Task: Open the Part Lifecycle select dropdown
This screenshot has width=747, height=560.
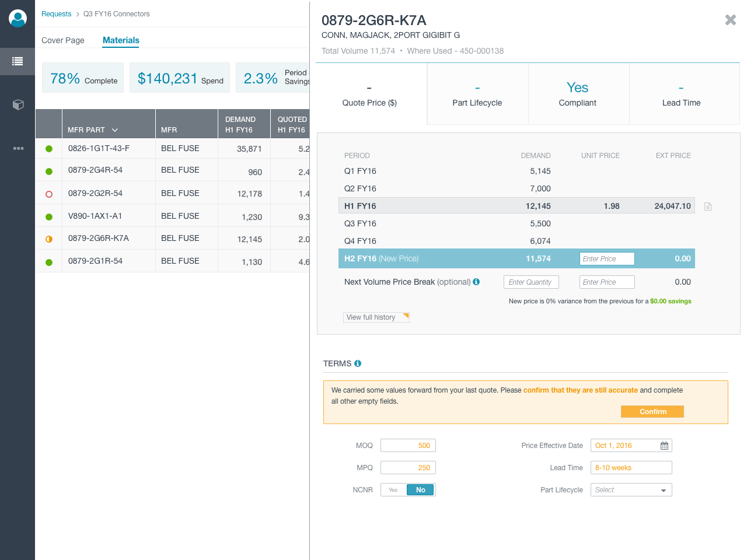Action: coord(631,490)
